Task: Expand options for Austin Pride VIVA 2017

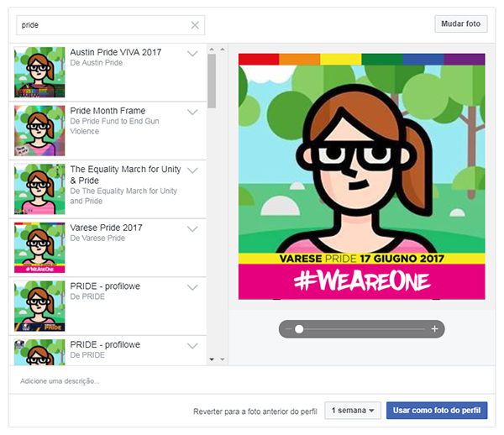Action: click(192, 54)
